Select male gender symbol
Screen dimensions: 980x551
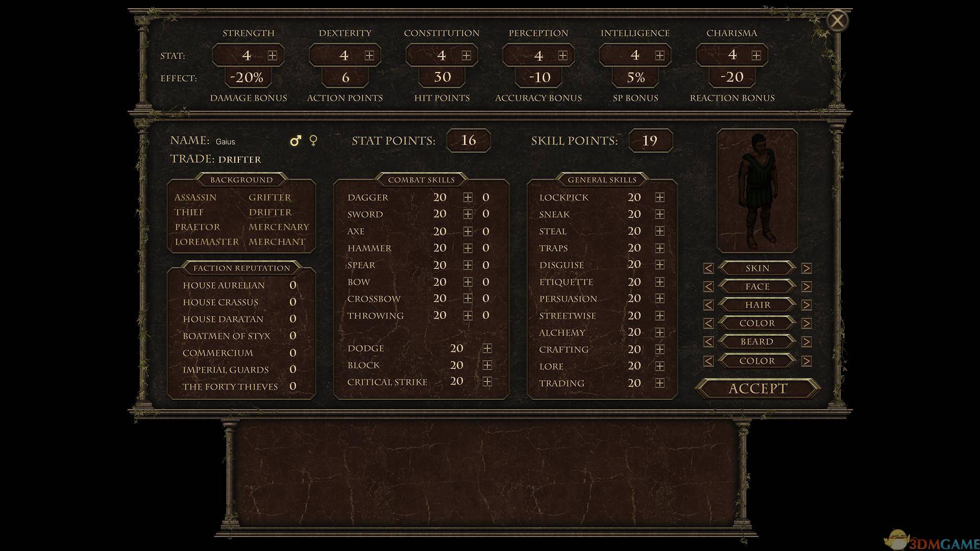[x=295, y=141]
